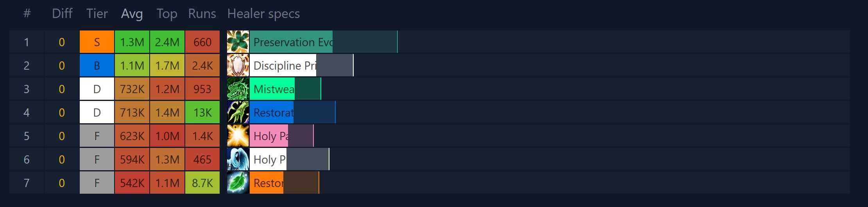
Task: Click the Preservation Evoker spec icon
Action: tap(238, 42)
